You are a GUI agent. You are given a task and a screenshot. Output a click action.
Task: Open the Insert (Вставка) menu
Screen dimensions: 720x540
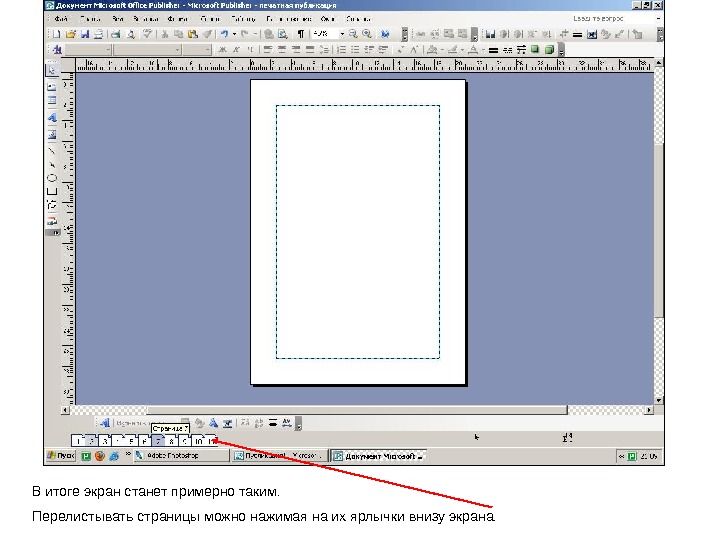coord(146,19)
